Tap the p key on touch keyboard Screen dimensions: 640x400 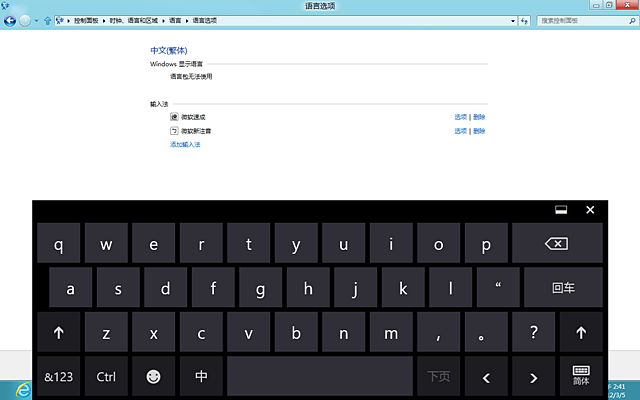click(486, 243)
